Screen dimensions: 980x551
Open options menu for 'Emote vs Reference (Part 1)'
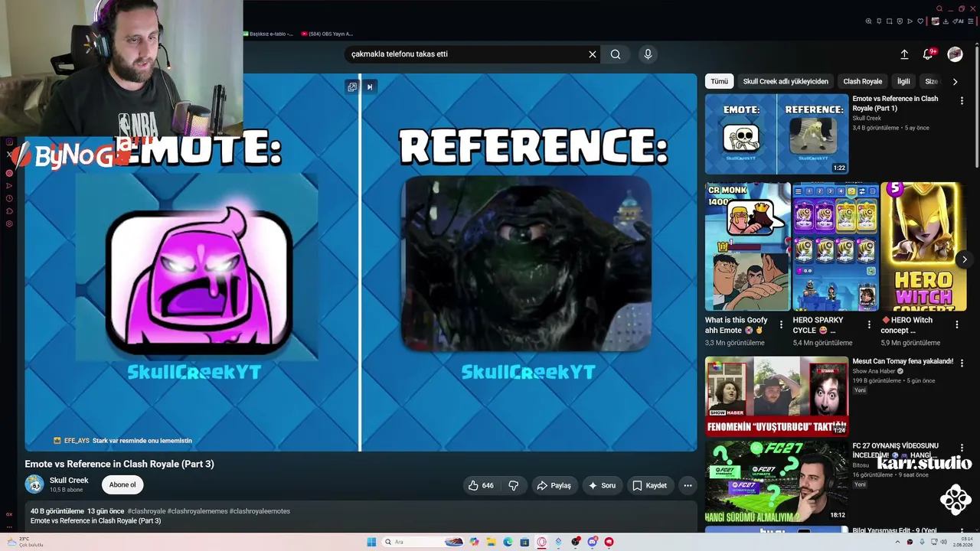pyautogui.click(x=962, y=100)
